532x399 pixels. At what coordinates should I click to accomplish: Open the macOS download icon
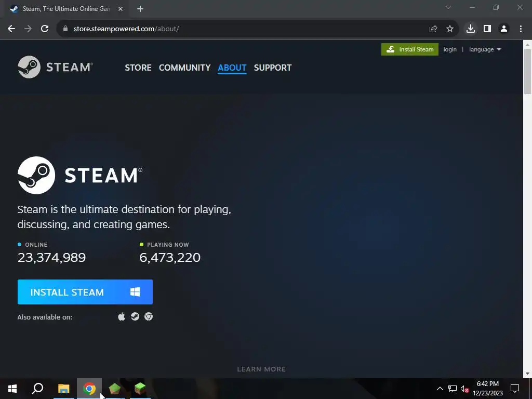122,317
